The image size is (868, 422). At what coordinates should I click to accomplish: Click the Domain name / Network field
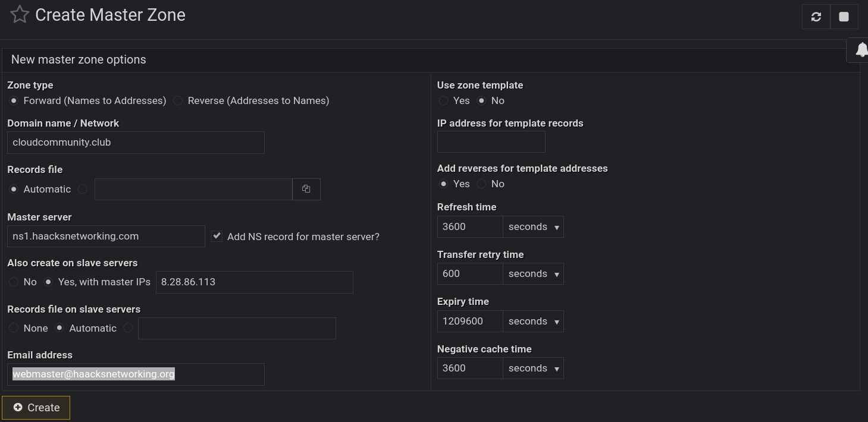click(136, 143)
